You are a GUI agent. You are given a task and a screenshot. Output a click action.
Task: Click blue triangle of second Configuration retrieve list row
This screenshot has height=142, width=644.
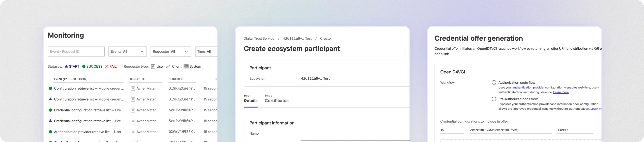coord(50,99)
